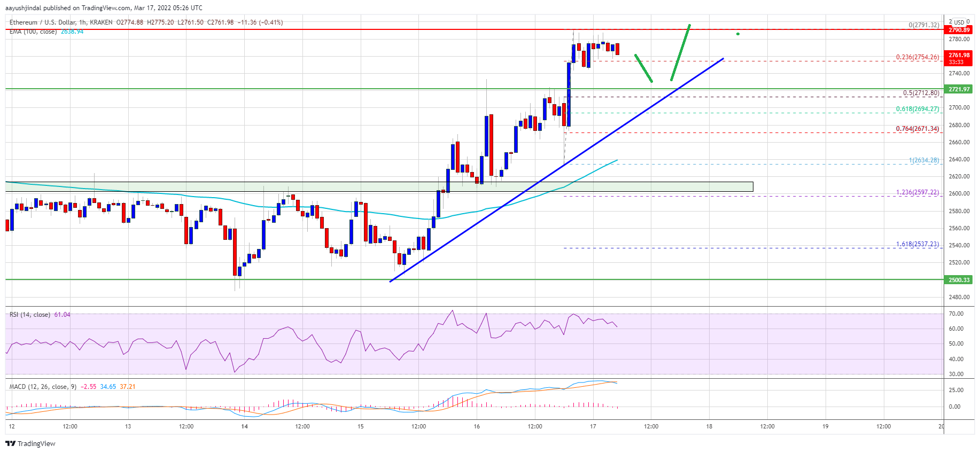Click the TradingView logo at the bottom
This screenshot has width=980, height=453.
click(30, 443)
